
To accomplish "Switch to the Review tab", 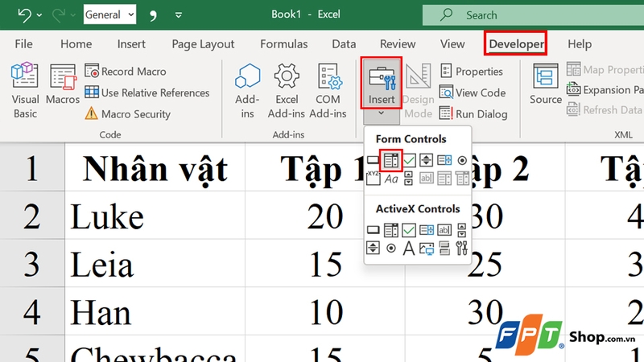I will click(398, 44).
